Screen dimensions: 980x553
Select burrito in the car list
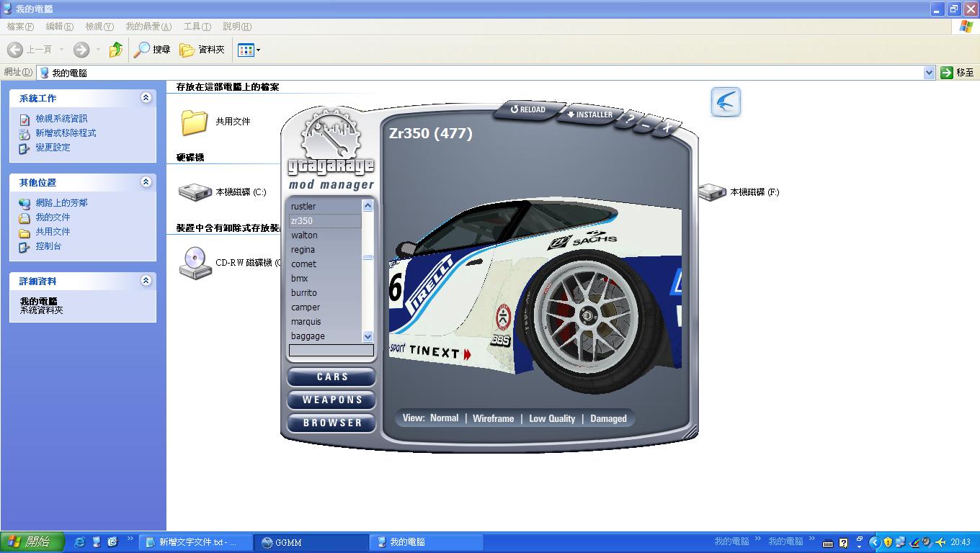point(325,293)
